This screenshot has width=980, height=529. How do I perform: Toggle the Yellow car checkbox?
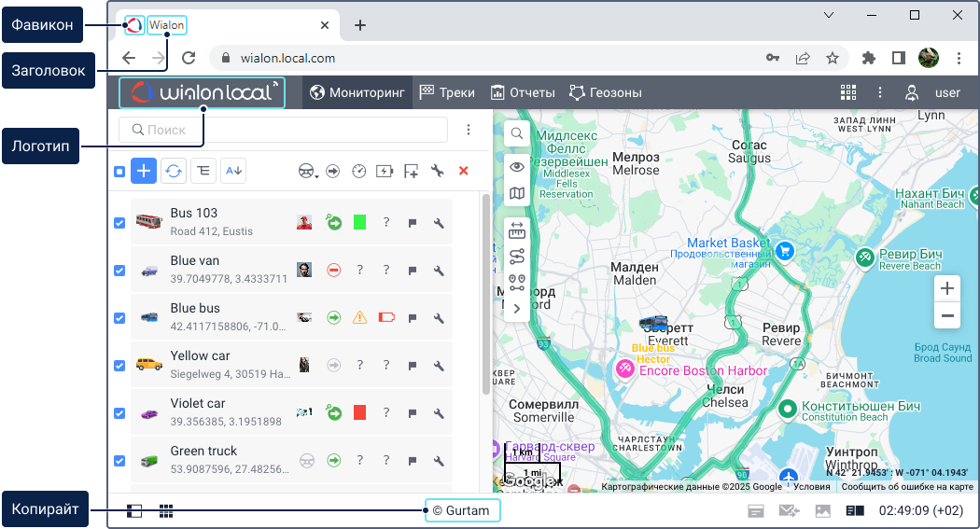119,366
